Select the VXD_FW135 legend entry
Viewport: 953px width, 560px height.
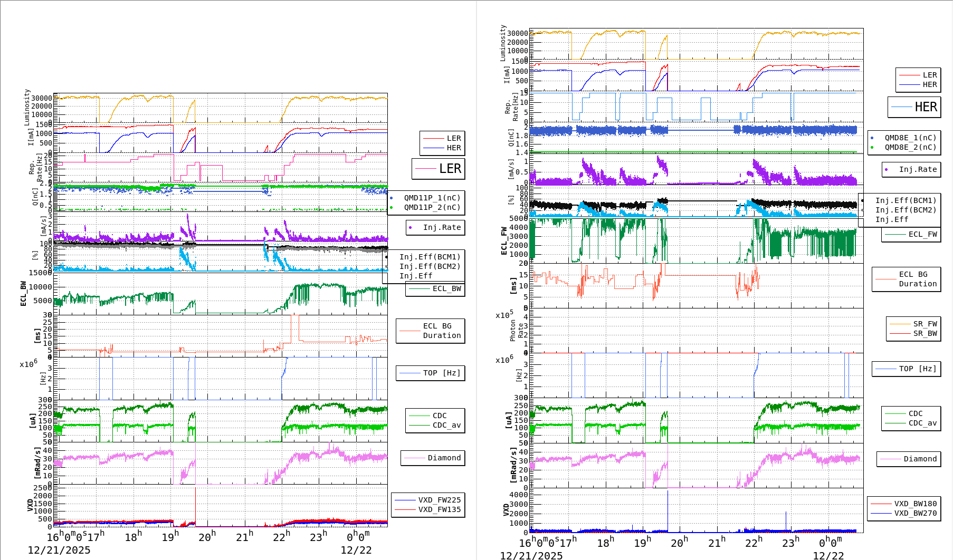[x=428, y=509]
